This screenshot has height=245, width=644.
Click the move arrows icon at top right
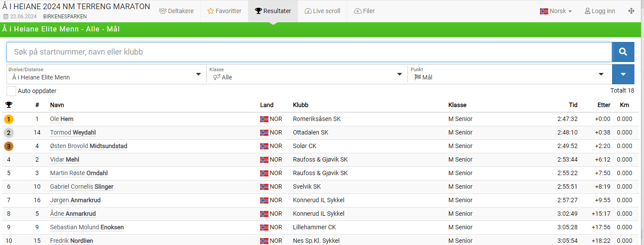click(x=631, y=11)
